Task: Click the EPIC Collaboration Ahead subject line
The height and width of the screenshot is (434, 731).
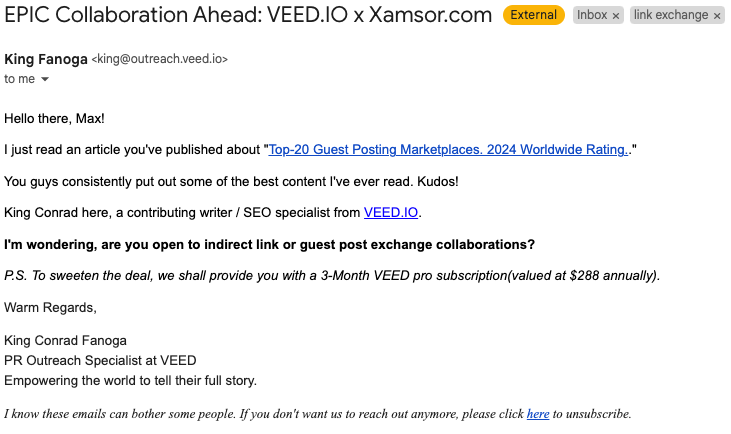Action: tap(248, 16)
